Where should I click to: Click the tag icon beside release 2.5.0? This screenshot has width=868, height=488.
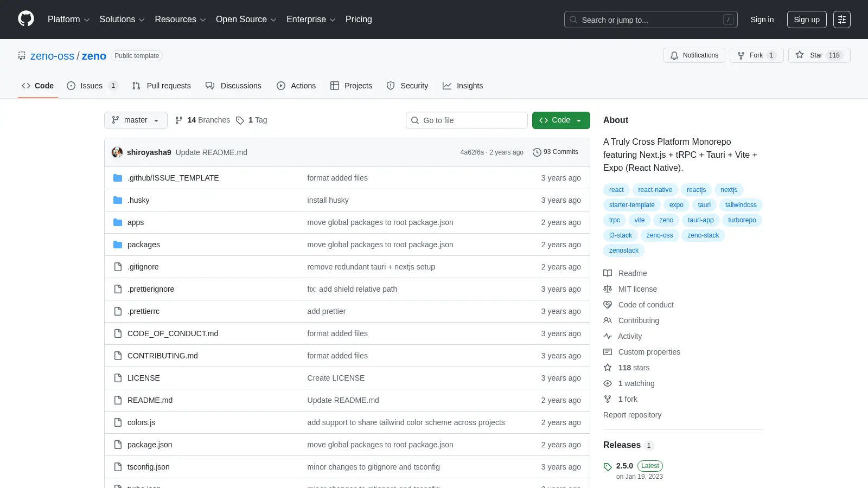[x=608, y=467]
